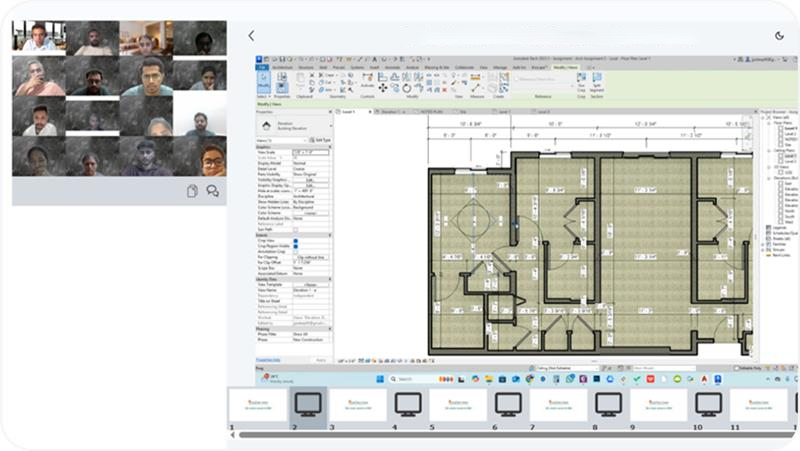
Task: Switch to the Collaborate ribbon tab
Action: (x=464, y=67)
